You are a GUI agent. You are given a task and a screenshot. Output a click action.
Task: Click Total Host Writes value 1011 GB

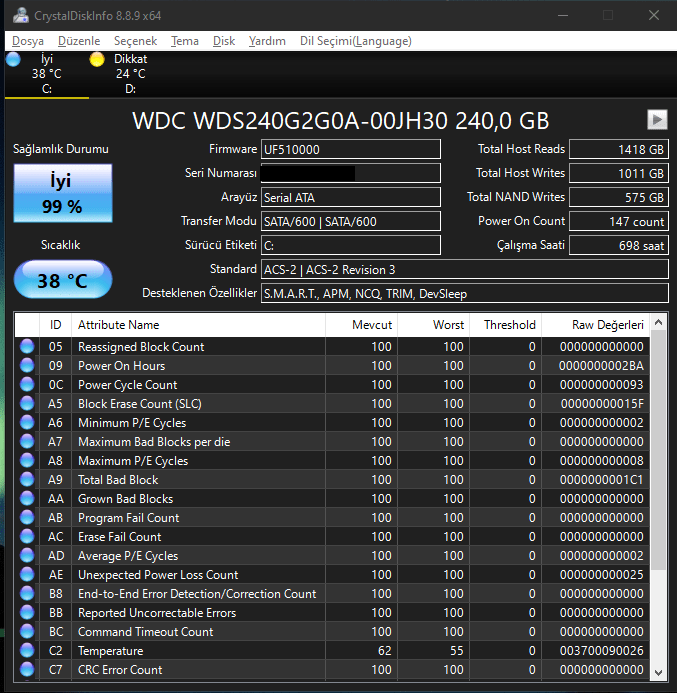[619, 173]
